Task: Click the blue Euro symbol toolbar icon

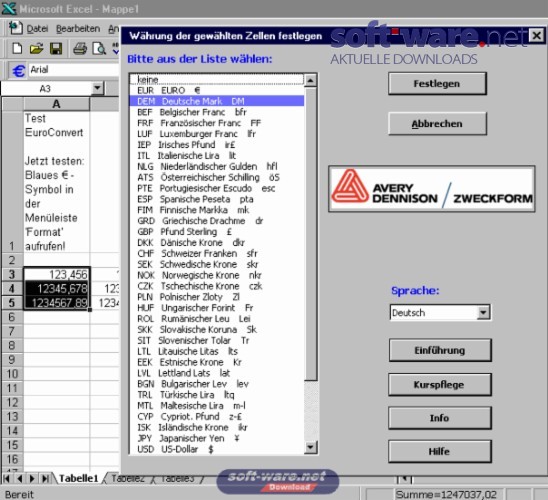Action: point(18,71)
